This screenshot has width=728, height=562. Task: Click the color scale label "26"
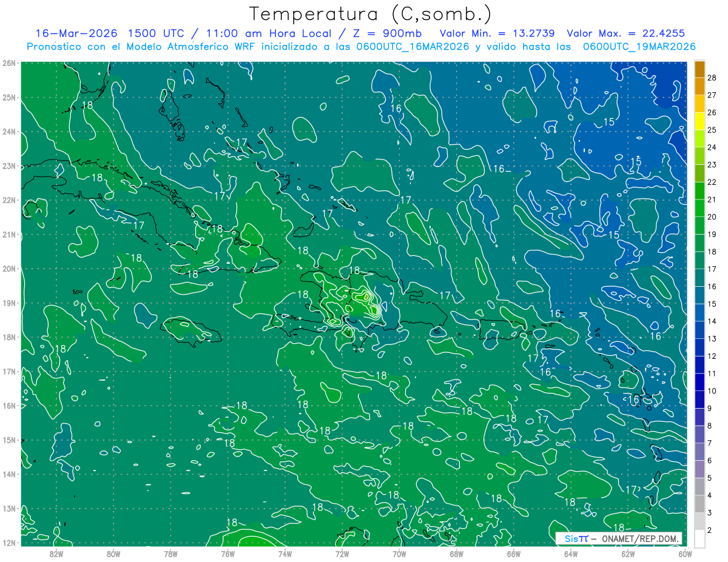pos(712,113)
